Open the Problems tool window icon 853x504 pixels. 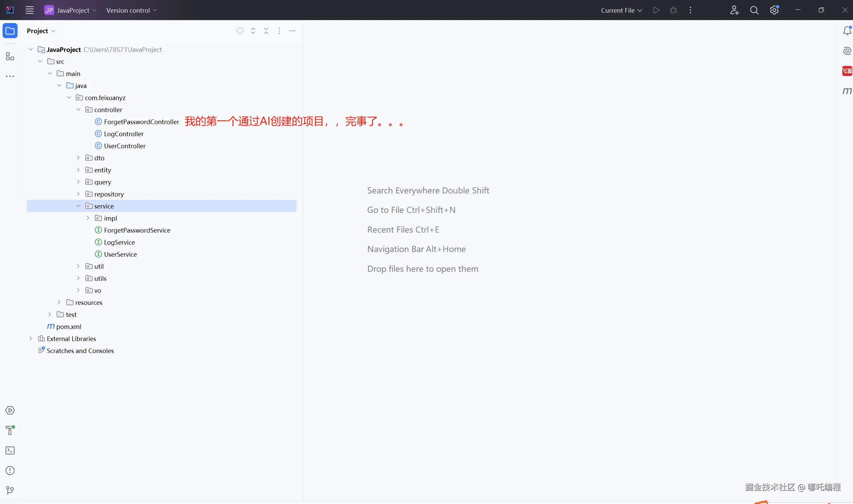pyautogui.click(x=10, y=471)
